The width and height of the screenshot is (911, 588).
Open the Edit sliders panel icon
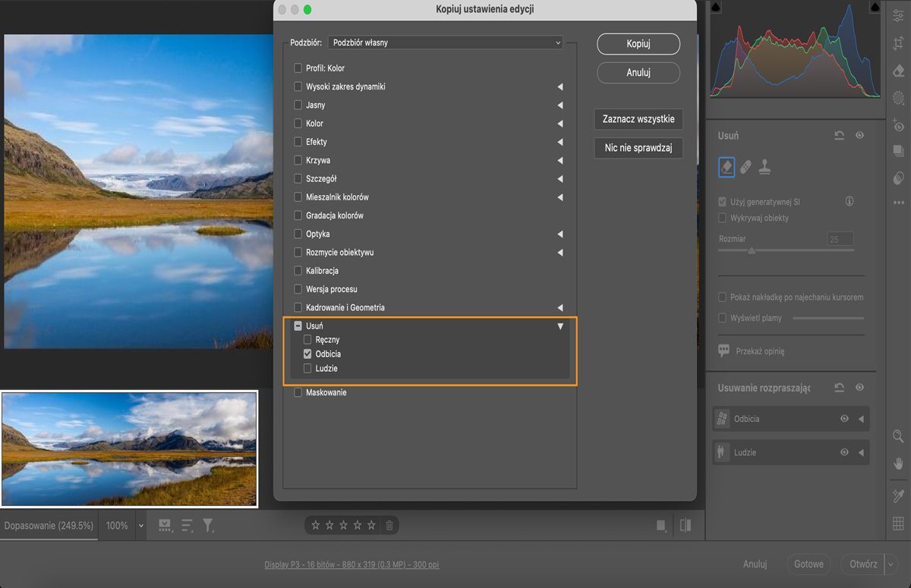tap(899, 16)
